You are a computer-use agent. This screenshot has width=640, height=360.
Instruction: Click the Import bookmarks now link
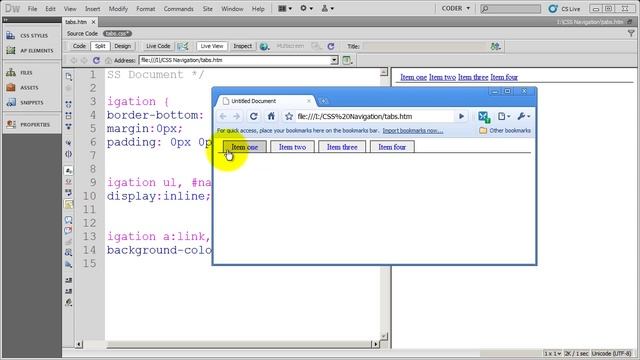coord(413,131)
